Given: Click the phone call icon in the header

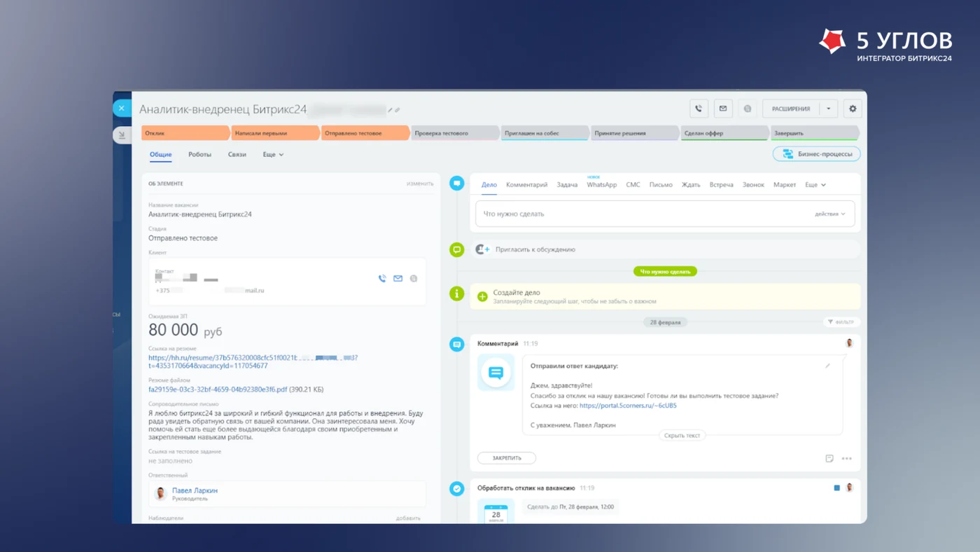Looking at the screenshot, I should 699,109.
